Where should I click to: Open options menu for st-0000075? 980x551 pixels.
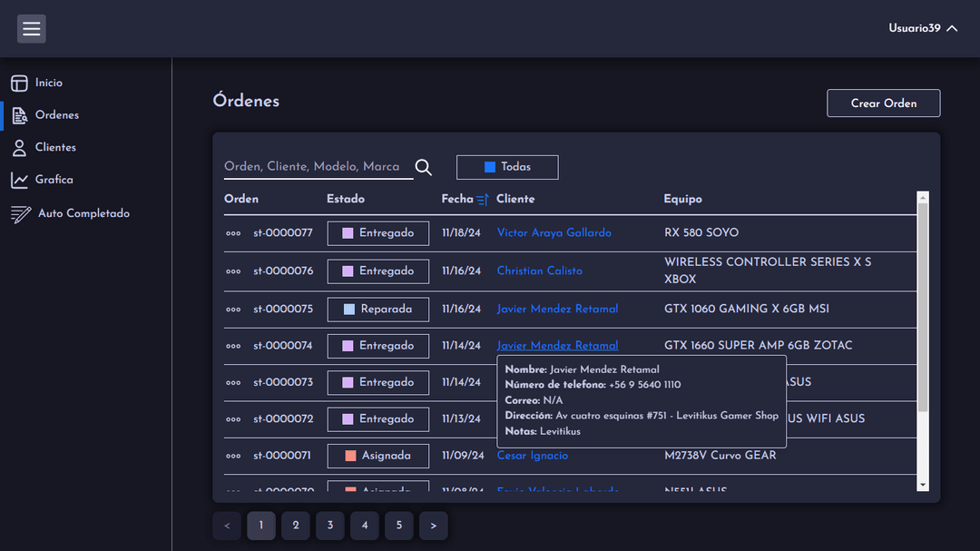[233, 310]
